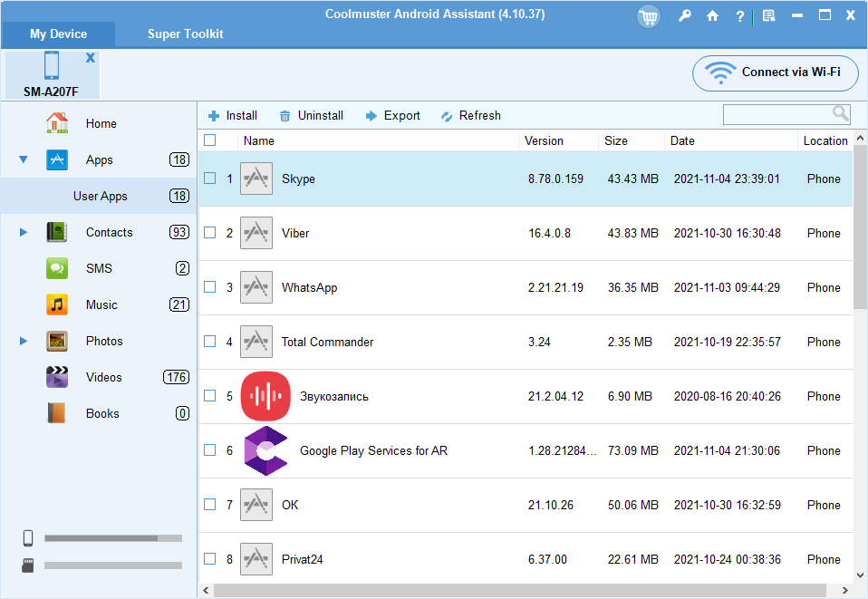Click the Uninstall toolbar button
Image resolution: width=868 pixels, height=599 pixels.
pyautogui.click(x=311, y=116)
